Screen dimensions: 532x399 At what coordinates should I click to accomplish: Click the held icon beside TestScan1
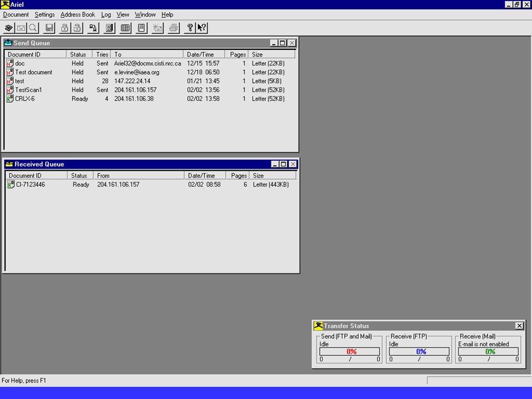point(10,90)
